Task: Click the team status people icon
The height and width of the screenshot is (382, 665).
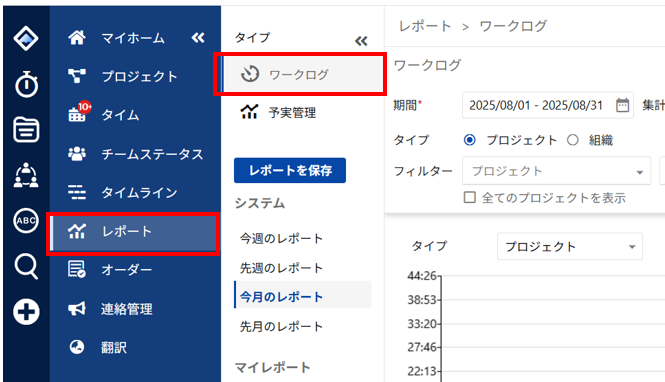Action: coord(77,154)
